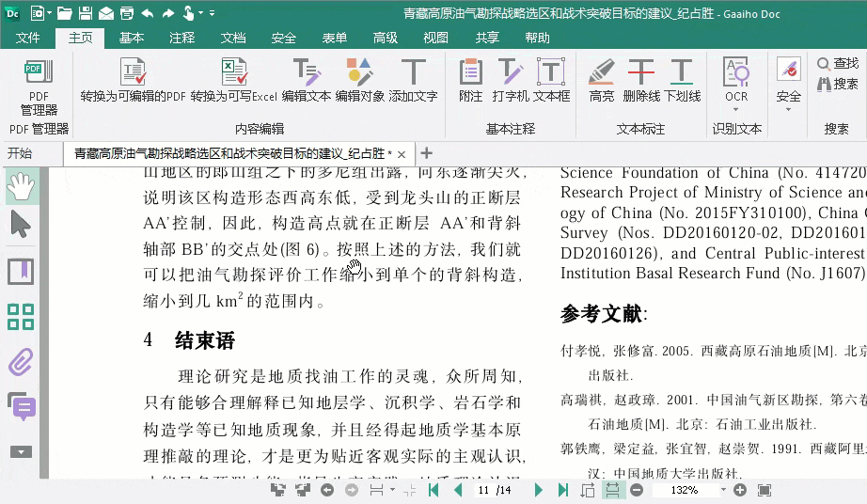Click 转换为可写Excel icon
This screenshot has height=504, width=867.
234,71
